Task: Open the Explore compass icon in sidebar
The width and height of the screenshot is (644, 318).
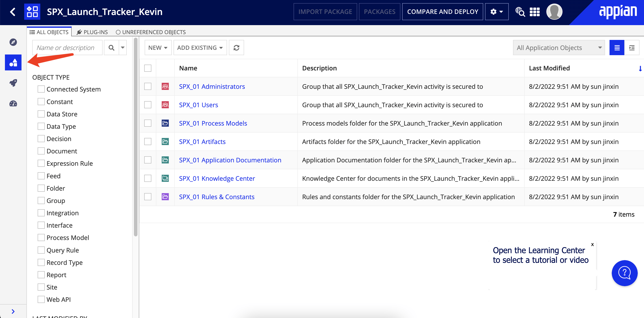Action: click(x=13, y=42)
